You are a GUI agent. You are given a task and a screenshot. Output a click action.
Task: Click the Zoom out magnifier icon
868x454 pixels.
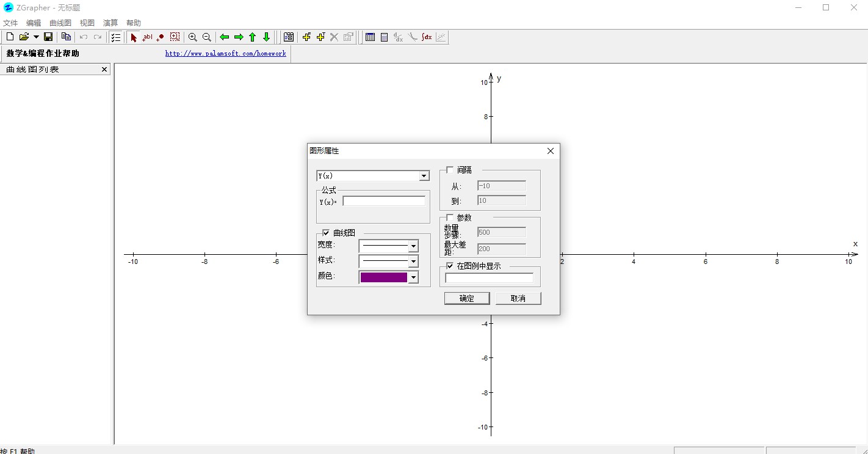coord(207,37)
